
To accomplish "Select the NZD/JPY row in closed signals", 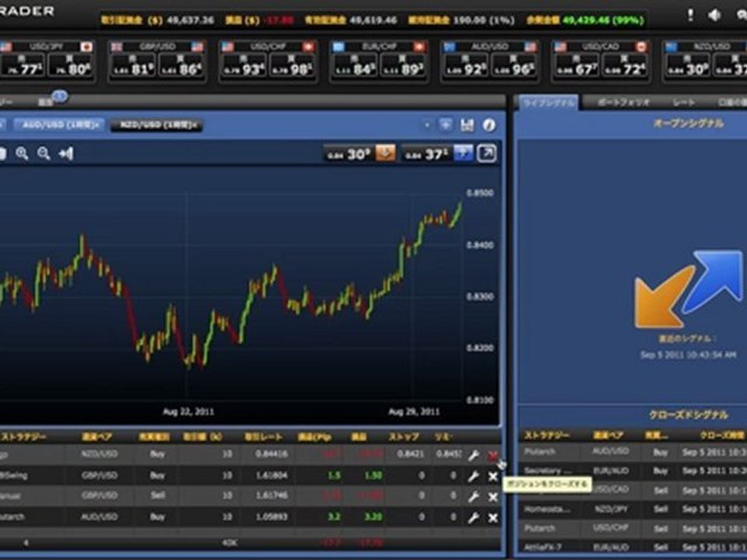I will [x=633, y=509].
